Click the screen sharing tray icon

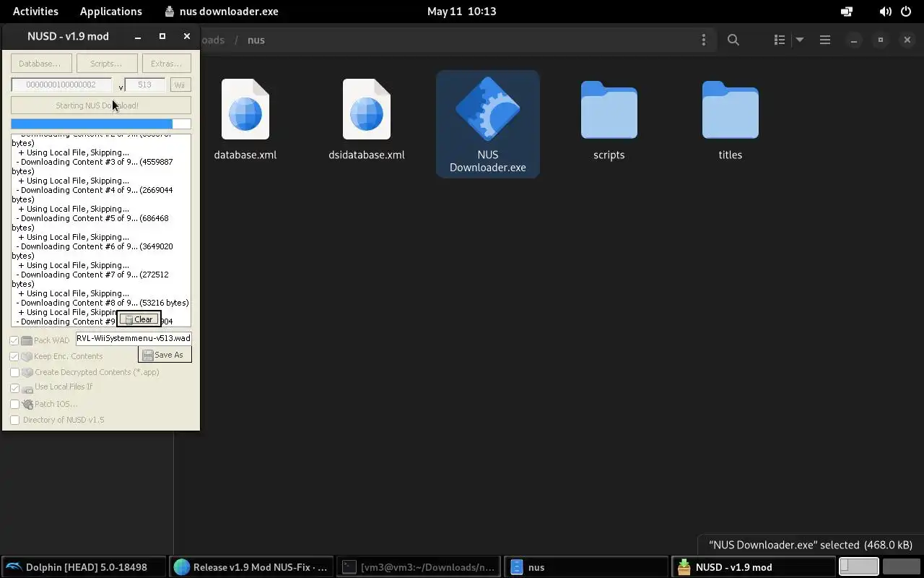[x=847, y=11]
